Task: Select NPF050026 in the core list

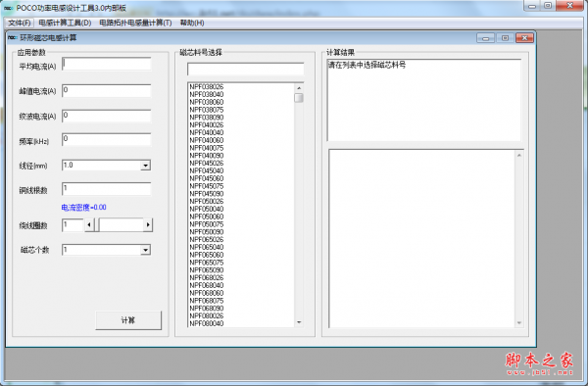Action: pyautogui.click(x=207, y=201)
